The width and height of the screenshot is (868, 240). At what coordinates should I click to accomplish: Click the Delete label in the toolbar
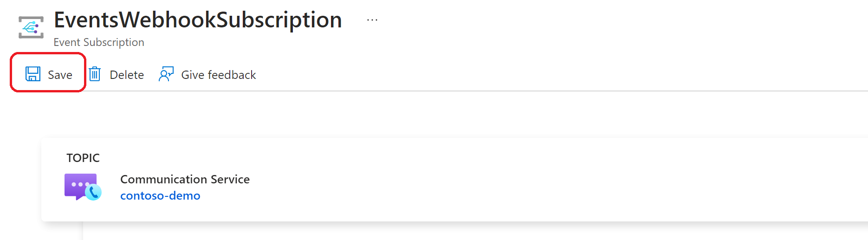pos(127,75)
